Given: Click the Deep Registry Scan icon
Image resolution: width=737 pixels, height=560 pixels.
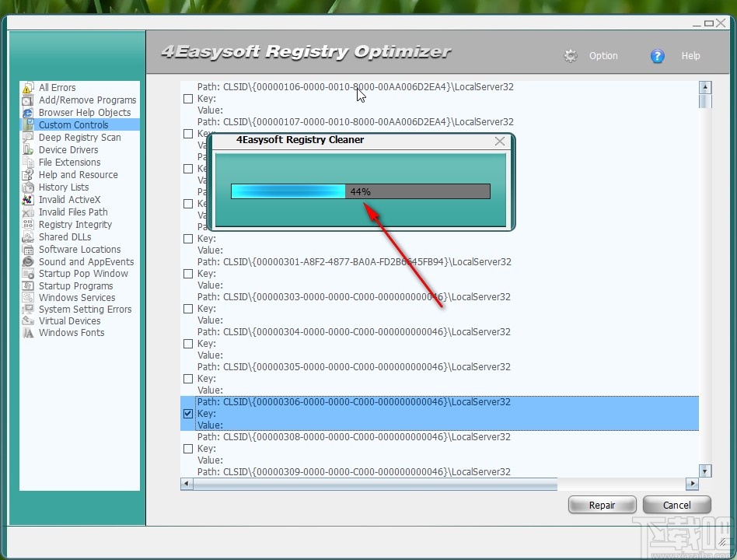Looking at the screenshot, I should pos(28,138).
